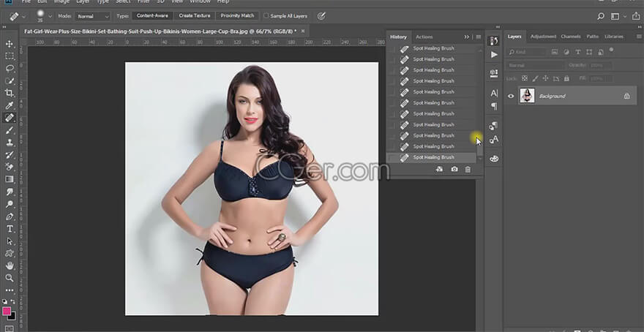Image resolution: width=644 pixels, height=332 pixels.
Task: Toggle the lock position icon
Action: [545, 78]
